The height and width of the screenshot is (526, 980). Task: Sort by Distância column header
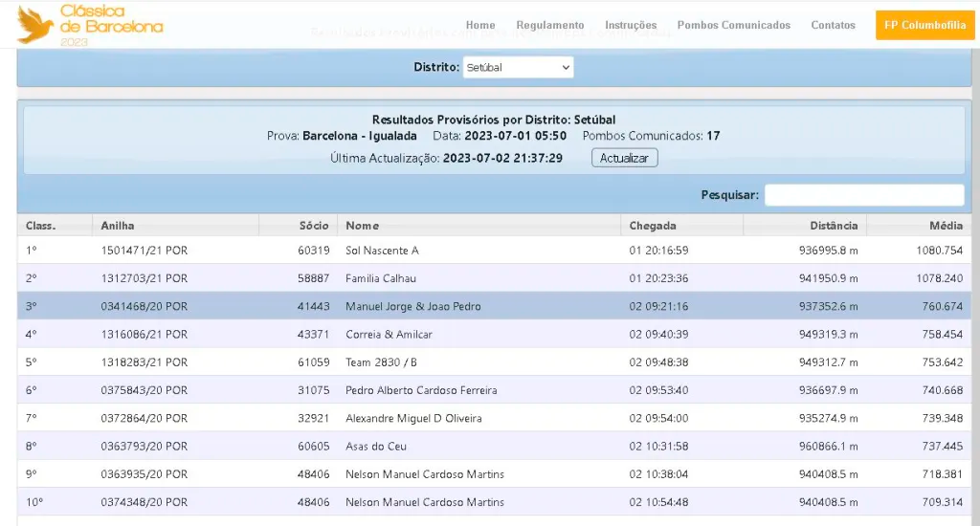(834, 226)
